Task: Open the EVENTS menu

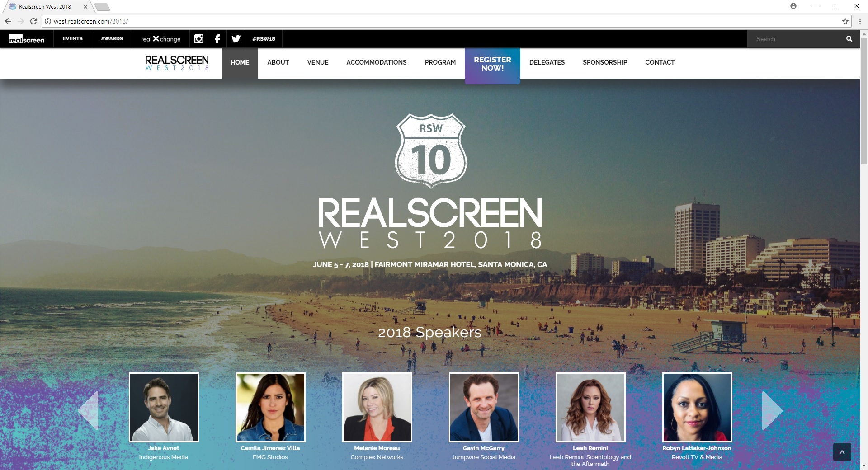Action: pos(73,39)
